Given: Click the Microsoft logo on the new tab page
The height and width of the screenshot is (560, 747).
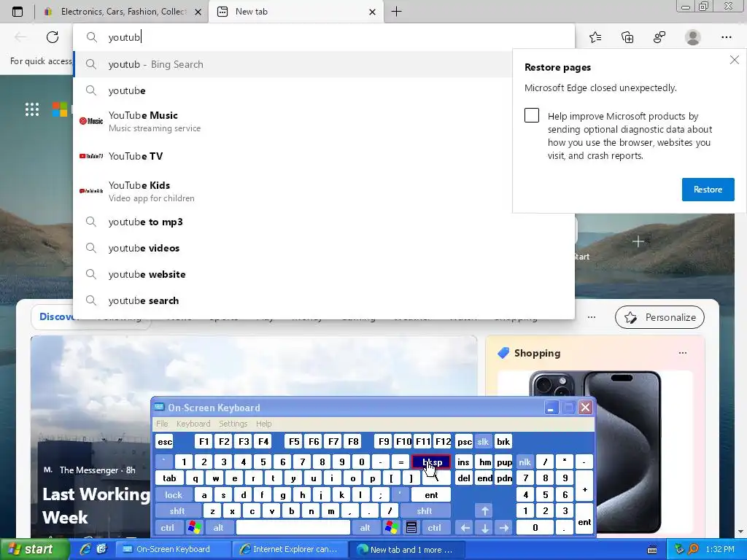Looking at the screenshot, I should click(60, 109).
